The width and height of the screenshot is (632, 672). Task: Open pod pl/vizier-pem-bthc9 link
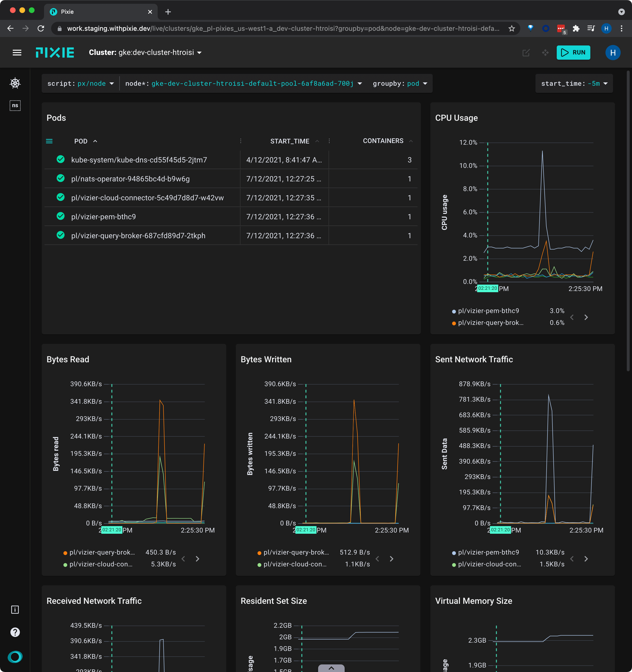103,217
